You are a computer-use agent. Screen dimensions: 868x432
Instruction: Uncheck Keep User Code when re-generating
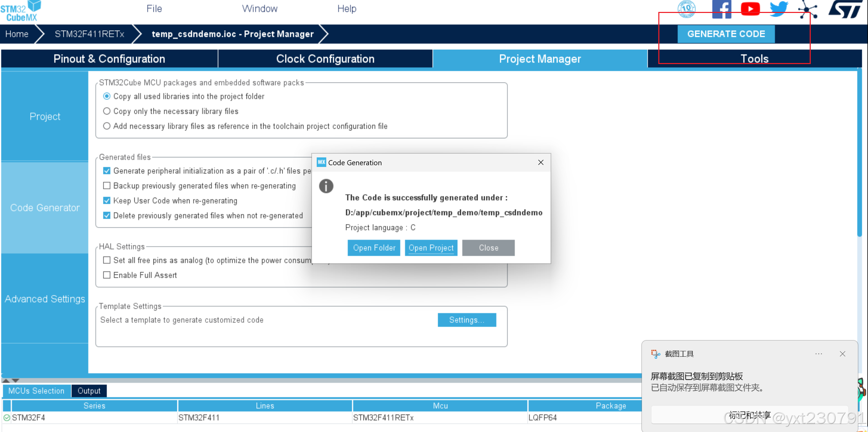[107, 201]
